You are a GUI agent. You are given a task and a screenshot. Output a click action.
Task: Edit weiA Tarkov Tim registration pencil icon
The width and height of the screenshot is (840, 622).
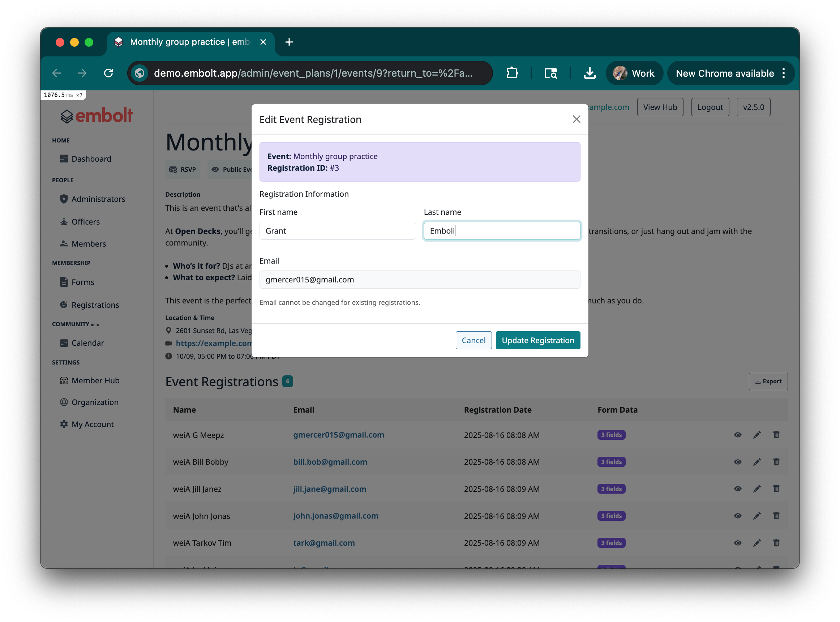(757, 543)
